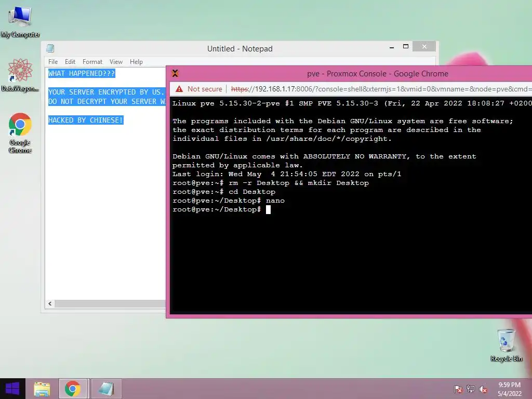Click the Not secure warning triangle icon

(179, 89)
